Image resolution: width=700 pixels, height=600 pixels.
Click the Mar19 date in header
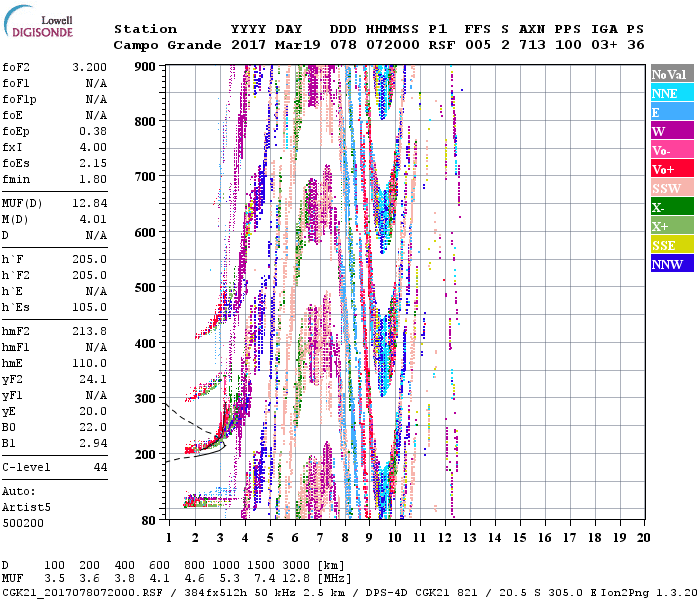pos(297,45)
